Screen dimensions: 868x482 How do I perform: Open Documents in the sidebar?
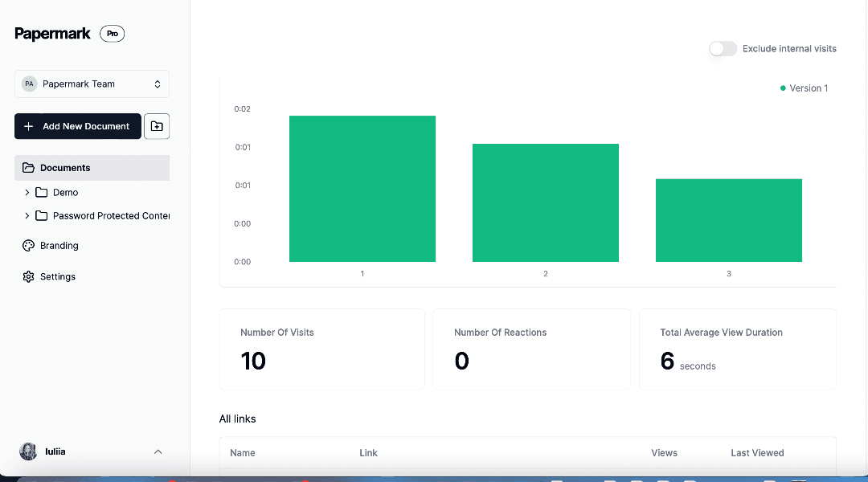click(65, 168)
